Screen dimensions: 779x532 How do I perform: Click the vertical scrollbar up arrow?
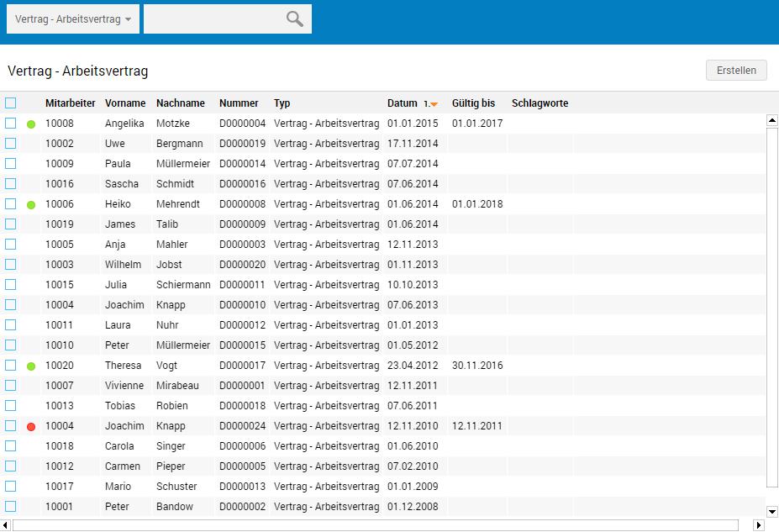[771, 121]
